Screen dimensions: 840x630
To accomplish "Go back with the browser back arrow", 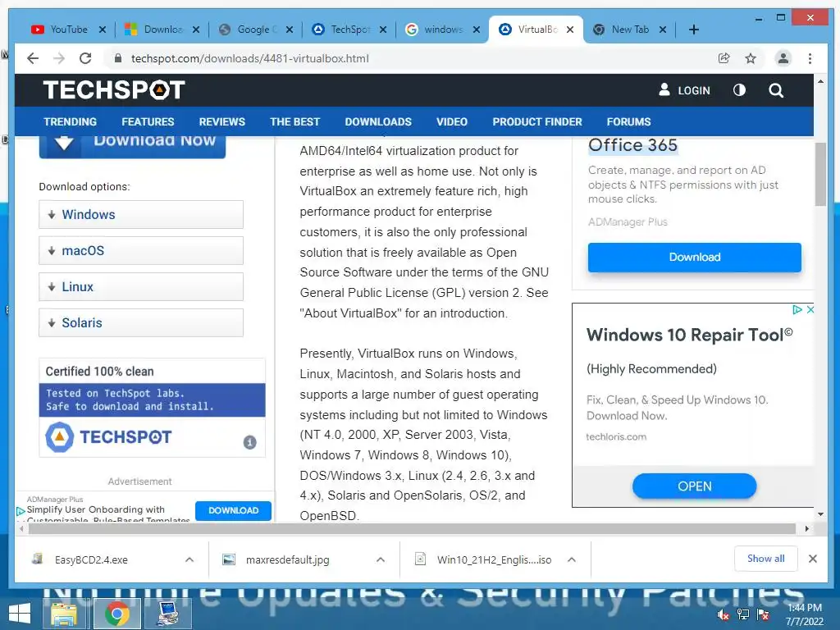I will (x=33, y=58).
